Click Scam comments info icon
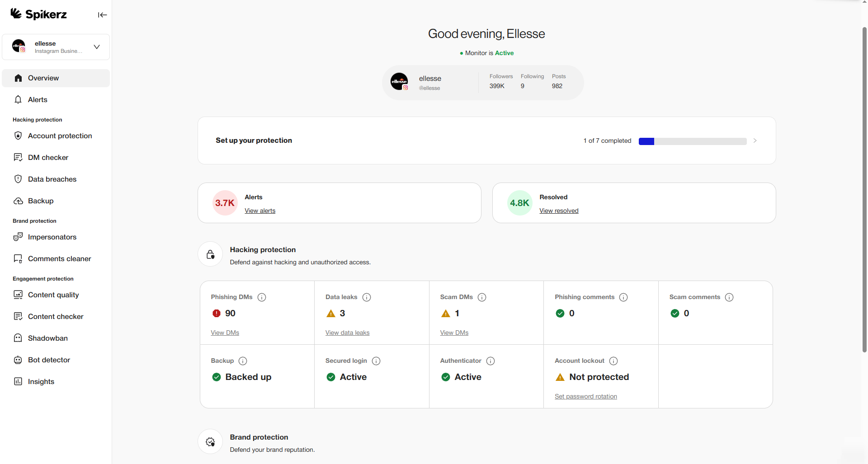 click(729, 297)
